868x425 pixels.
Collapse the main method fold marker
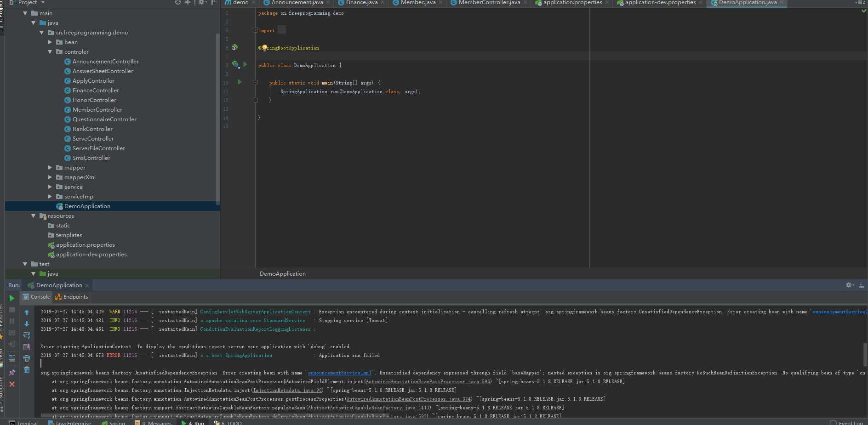click(x=255, y=83)
